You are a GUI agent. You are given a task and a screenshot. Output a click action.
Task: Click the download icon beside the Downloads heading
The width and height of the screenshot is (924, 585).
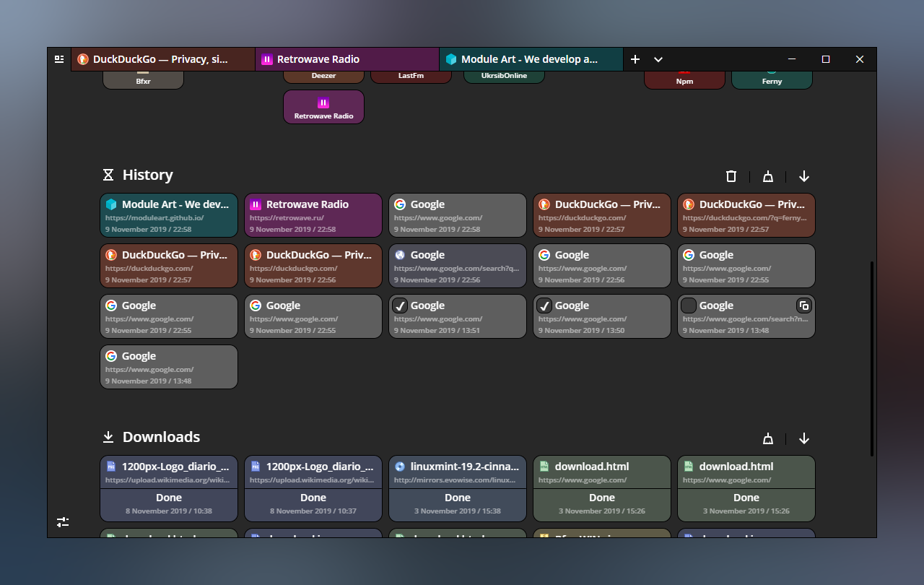coord(108,437)
